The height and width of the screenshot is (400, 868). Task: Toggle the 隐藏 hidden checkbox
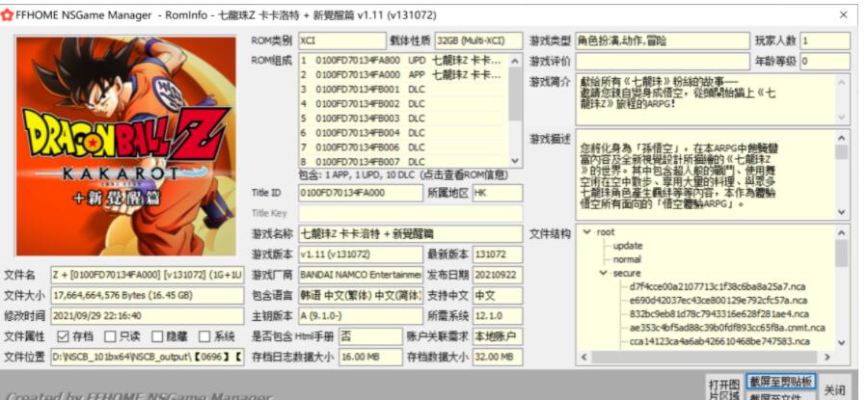point(158,336)
